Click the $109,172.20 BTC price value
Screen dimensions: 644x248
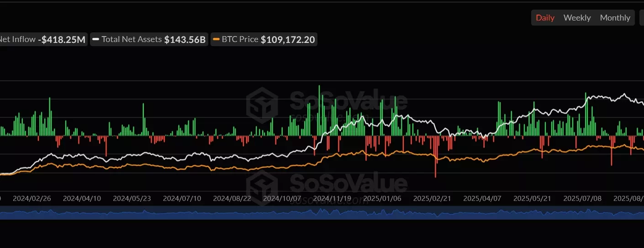[288, 39]
